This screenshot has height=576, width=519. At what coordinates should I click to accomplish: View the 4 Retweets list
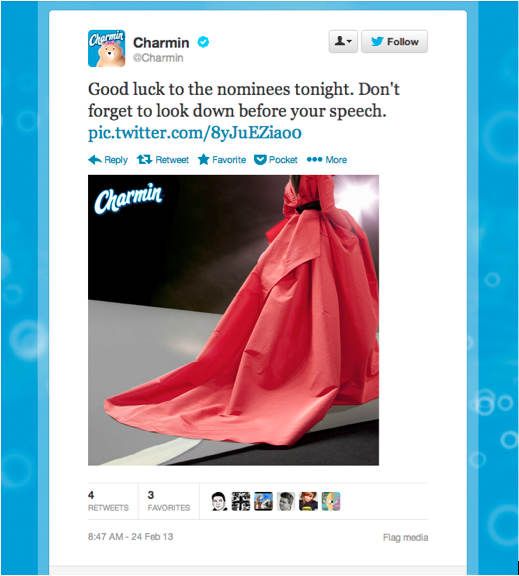click(x=108, y=501)
